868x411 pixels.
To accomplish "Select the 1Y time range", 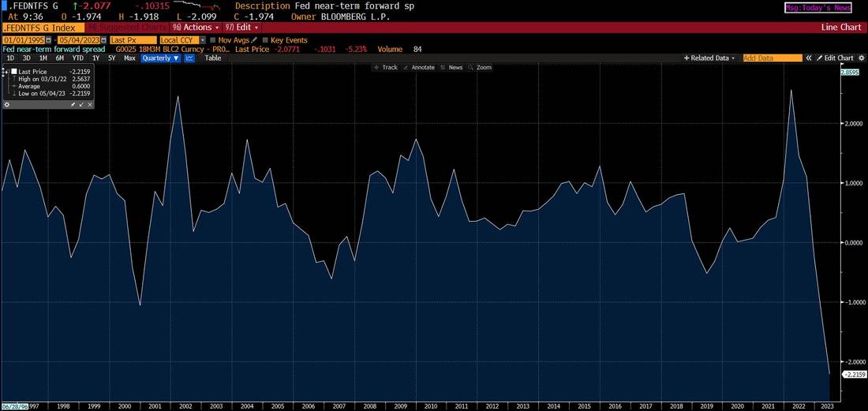I will [x=95, y=58].
